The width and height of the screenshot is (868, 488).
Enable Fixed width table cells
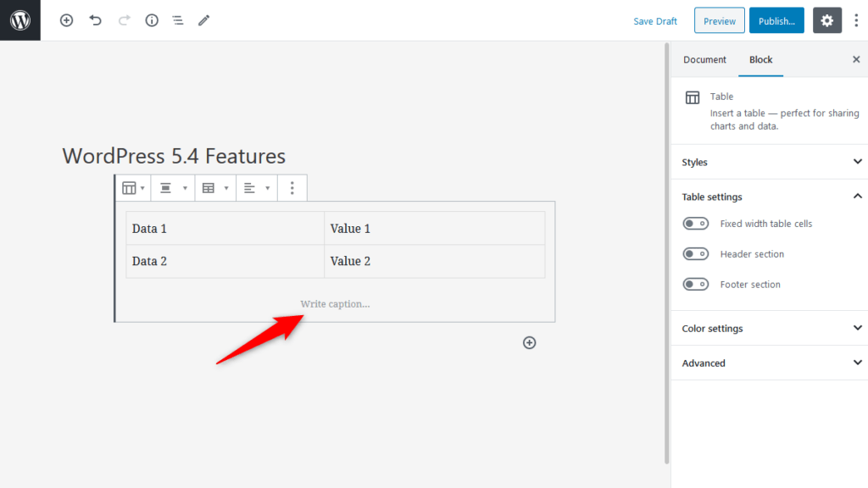click(695, 224)
